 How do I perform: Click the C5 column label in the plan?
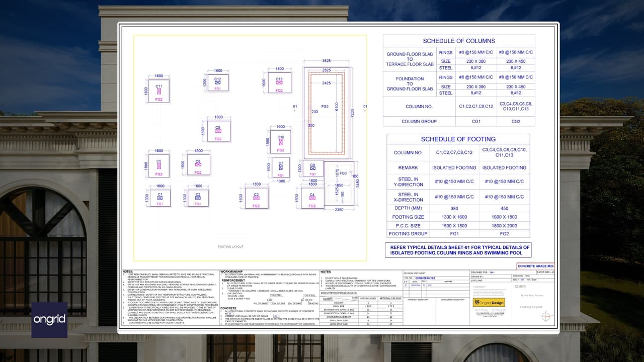click(x=159, y=161)
